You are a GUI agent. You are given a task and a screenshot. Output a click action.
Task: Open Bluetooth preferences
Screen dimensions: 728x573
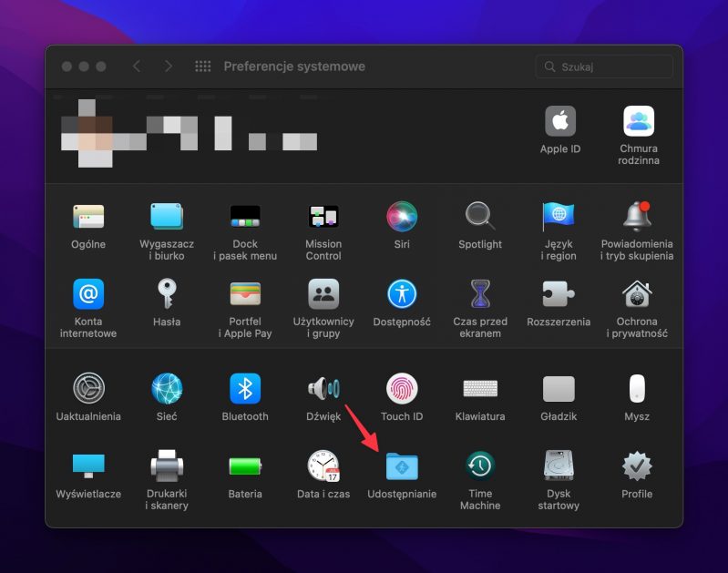click(245, 388)
